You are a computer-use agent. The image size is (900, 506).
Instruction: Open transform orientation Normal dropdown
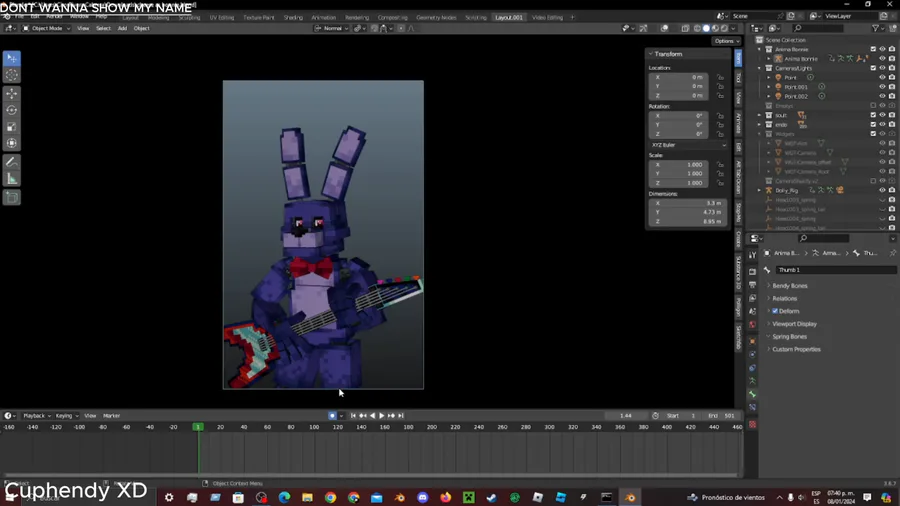tap(332, 28)
